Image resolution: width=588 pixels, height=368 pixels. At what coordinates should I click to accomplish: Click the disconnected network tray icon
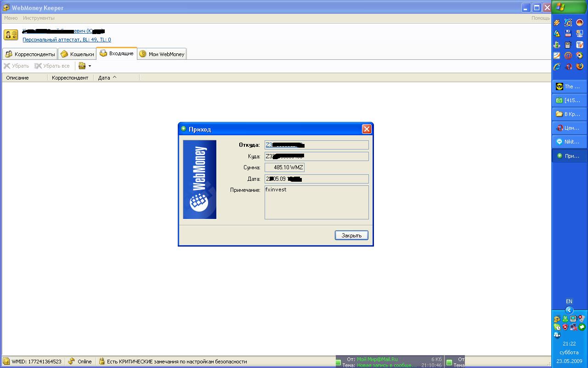tap(574, 327)
